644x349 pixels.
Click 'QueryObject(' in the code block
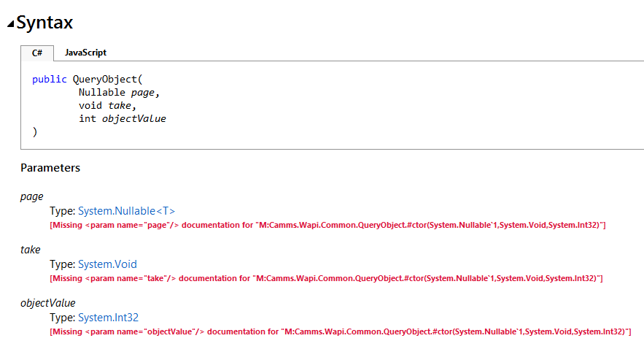point(108,79)
